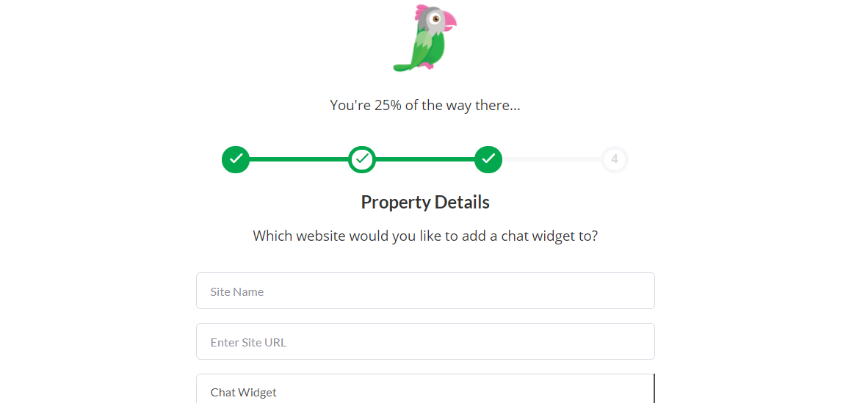Click the "You're 25% of the way there" text

[425, 105]
